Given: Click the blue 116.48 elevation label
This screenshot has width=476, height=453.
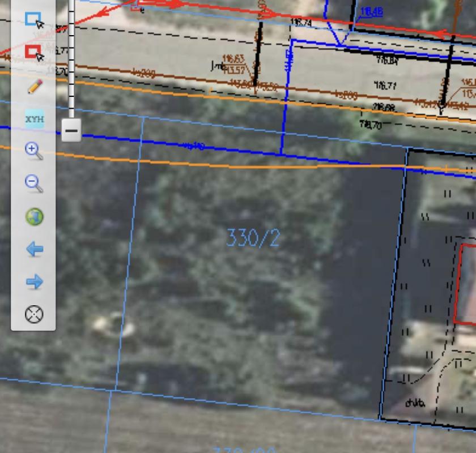Looking at the screenshot, I should pos(371,11).
